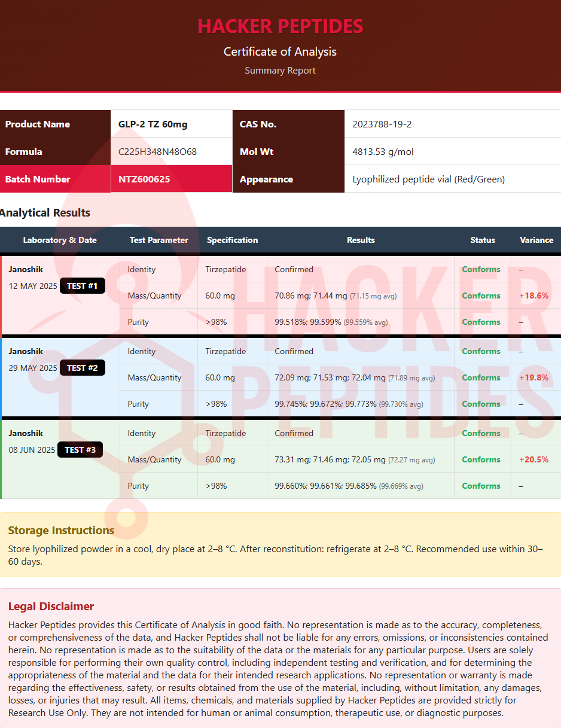Click the 08 JUN 2025 date
Viewport: 561px width, 728px height.
pos(32,450)
